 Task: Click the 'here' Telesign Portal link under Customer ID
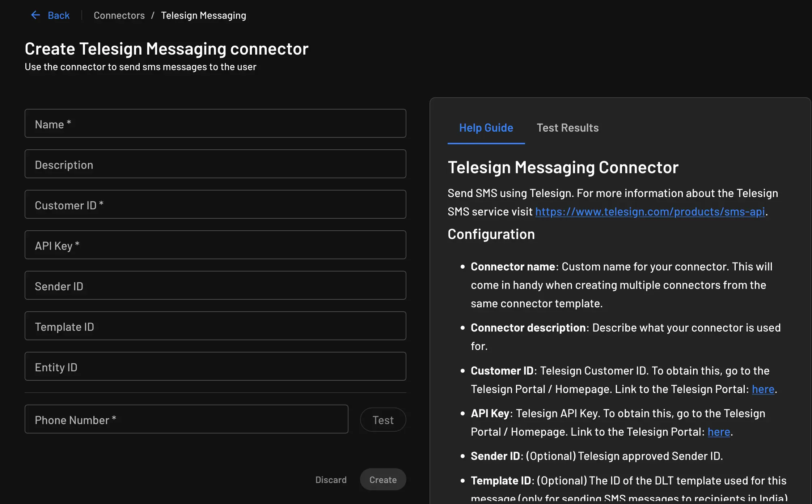click(762, 389)
